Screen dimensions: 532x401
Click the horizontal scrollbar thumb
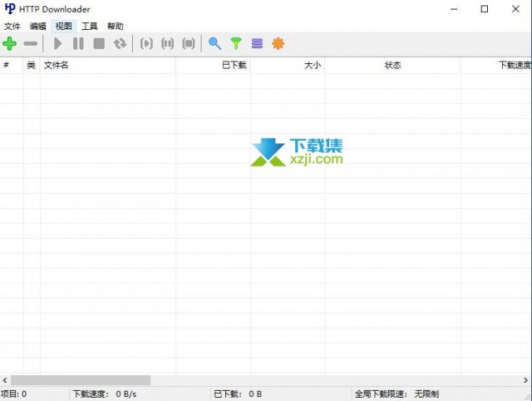coord(81,380)
